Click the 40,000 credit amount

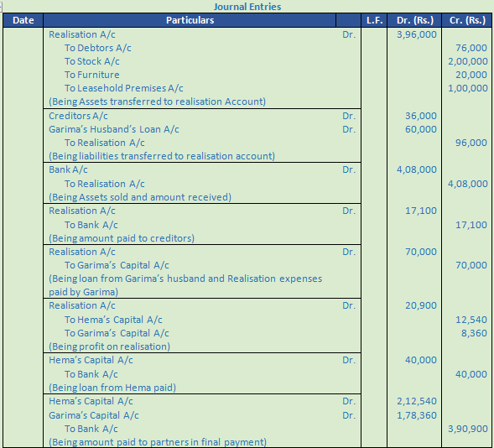(471, 374)
